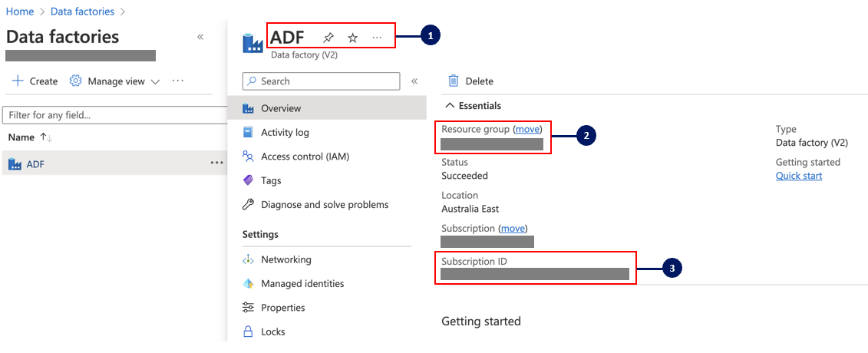Click the Quick start link
The height and width of the screenshot is (353, 868).
(799, 176)
